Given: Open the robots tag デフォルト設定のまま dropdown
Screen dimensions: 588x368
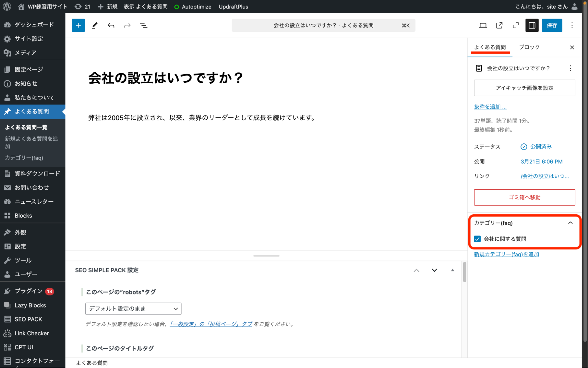Looking at the screenshot, I should [x=133, y=309].
